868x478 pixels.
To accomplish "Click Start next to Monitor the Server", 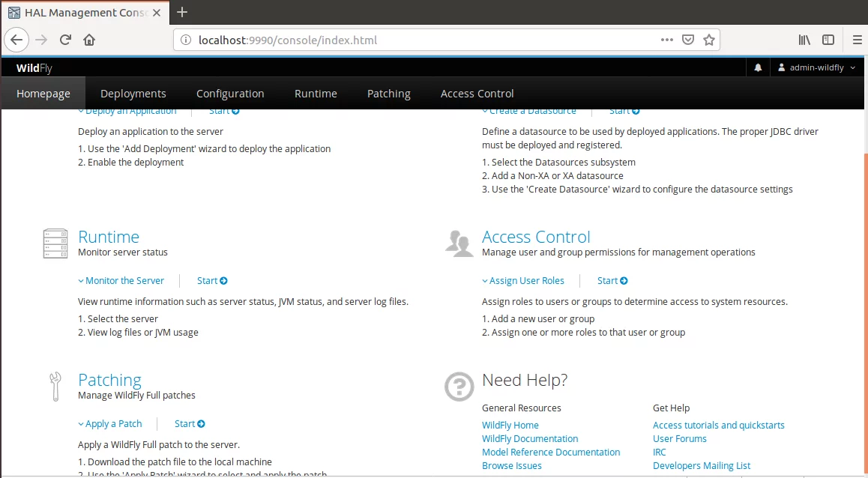I will pyautogui.click(x=212, y=280).
